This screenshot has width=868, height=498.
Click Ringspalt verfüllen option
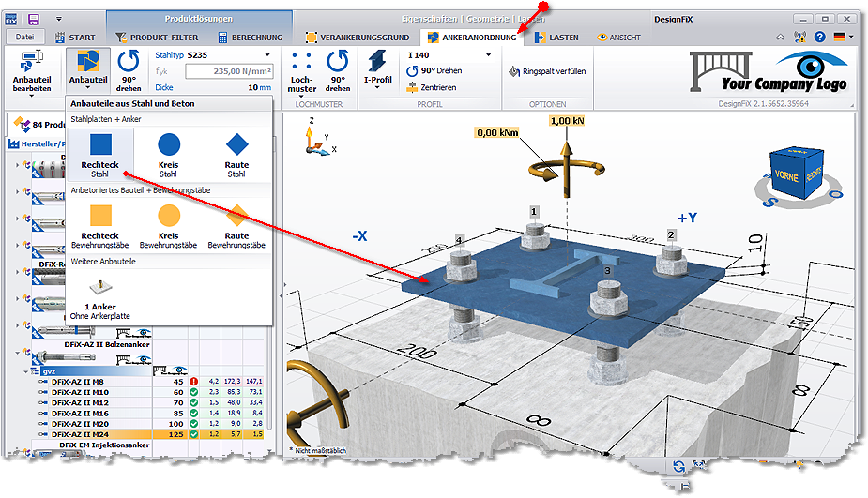[x=547, y=71]
